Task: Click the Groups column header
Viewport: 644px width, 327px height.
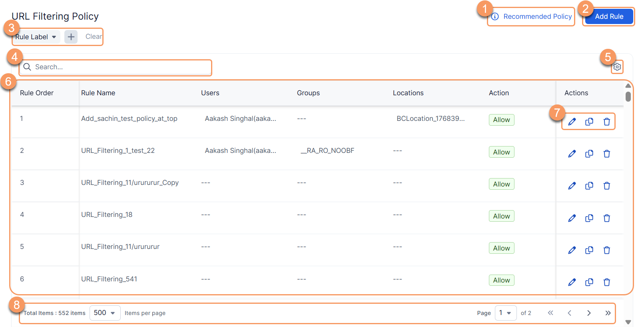Action: [x=308, y=93]
